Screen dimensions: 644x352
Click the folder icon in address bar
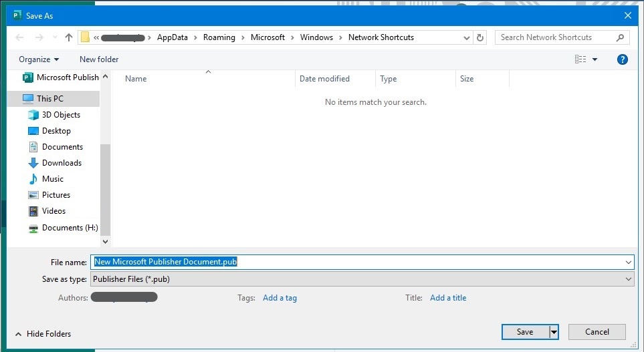tap(85, 37)
